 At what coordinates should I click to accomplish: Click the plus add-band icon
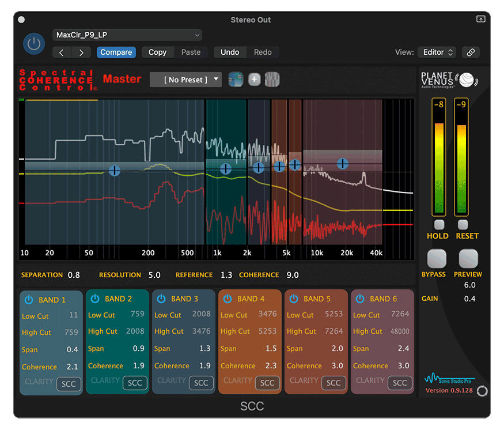pos(254,79)
